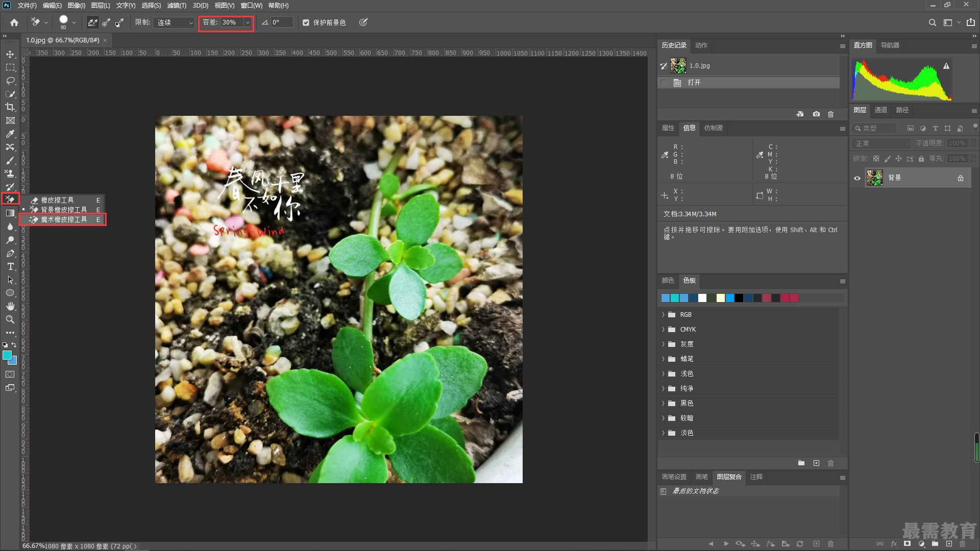Select the Horizontal Type tool

coord(10,266)
